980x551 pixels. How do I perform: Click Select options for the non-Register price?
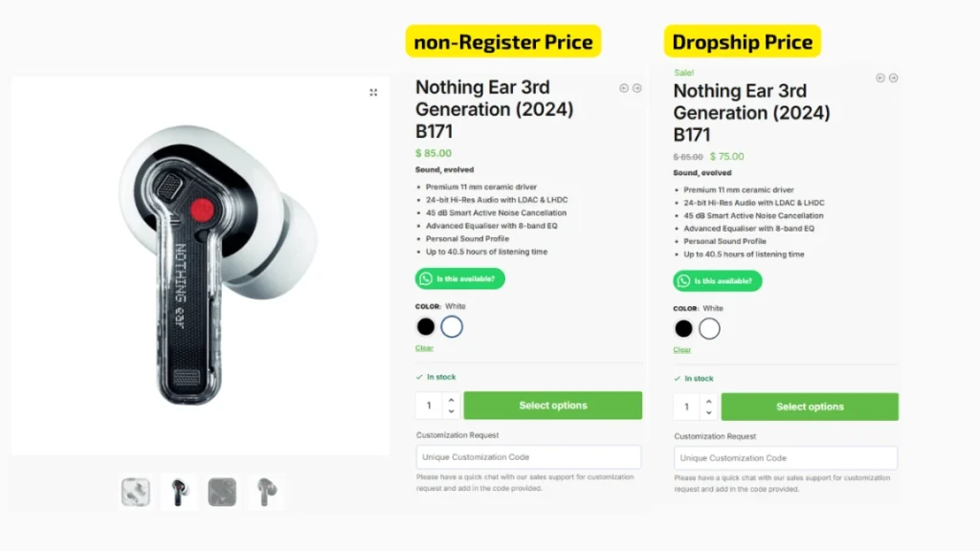[552, 405]
